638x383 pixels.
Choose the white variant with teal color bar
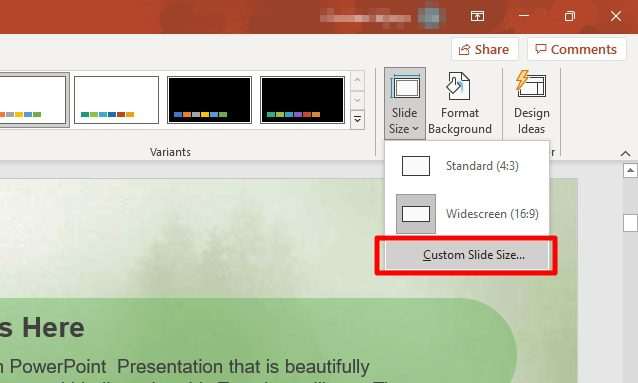(x=116, y=100)
